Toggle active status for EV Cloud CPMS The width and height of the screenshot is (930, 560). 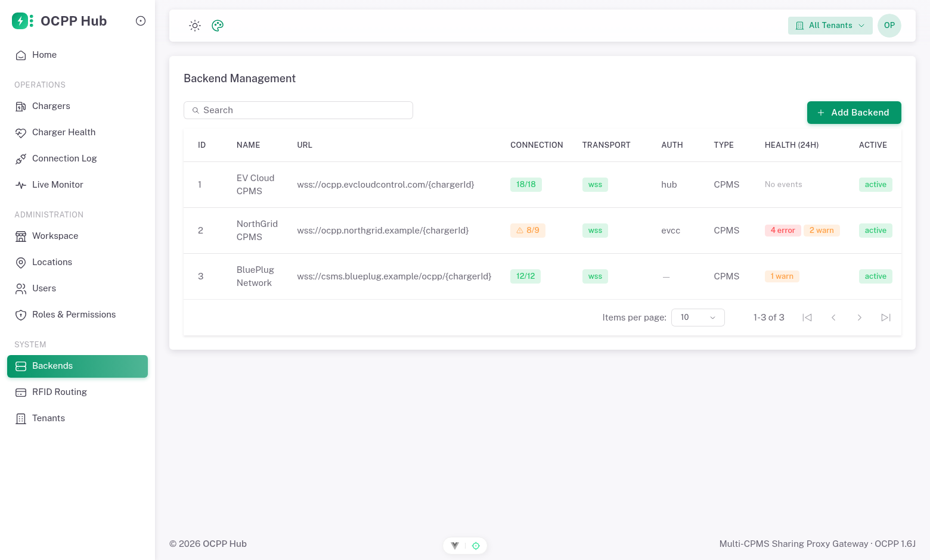pyautogui.click(x=875, y=185)
